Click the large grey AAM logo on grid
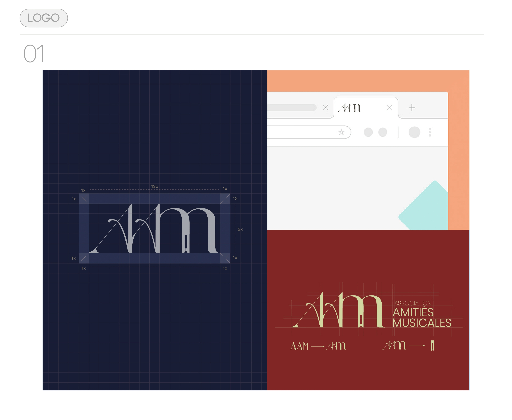This screenshot has height=420, width=512. (154, 228)
